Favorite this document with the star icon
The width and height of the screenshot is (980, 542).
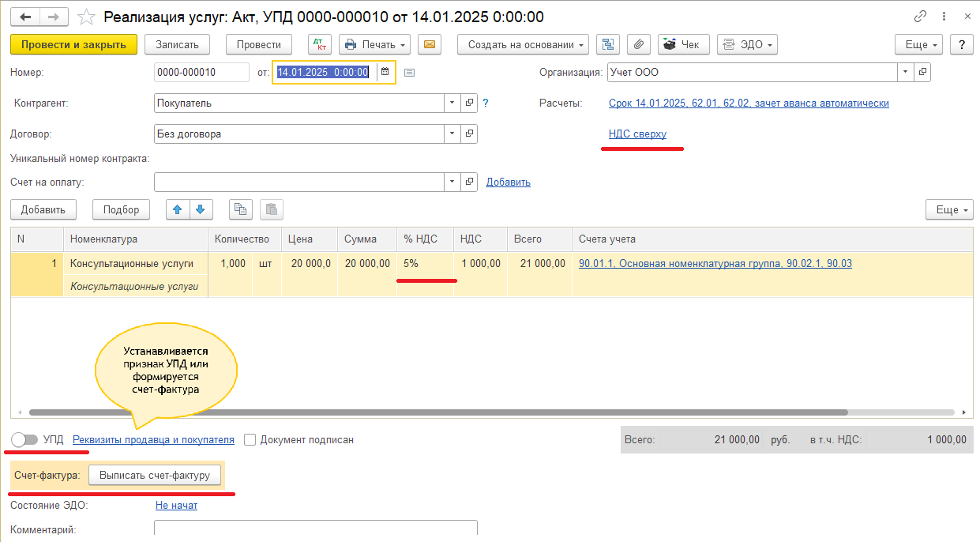pos(88,17)
